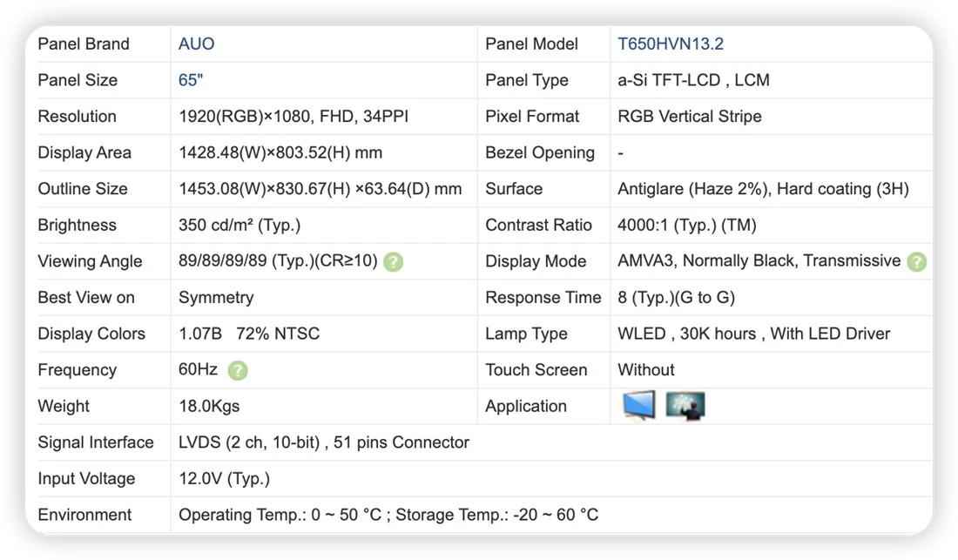Viewport: 958px width, 560px height.
Task: Select the Without touch screen value
Action: pyautogui.click(x=646, y=369)
